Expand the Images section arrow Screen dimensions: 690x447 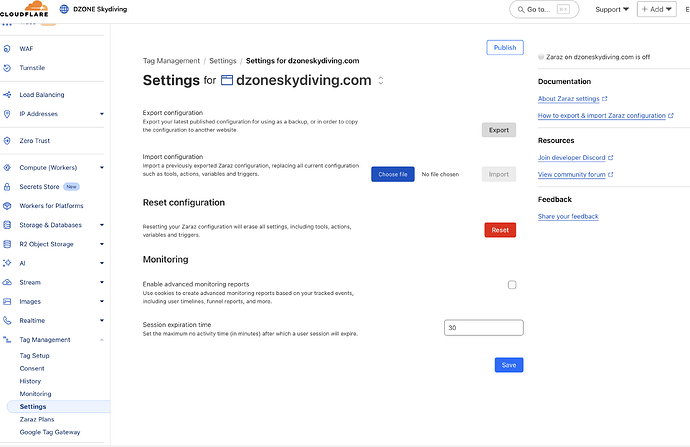coord(102,301)
